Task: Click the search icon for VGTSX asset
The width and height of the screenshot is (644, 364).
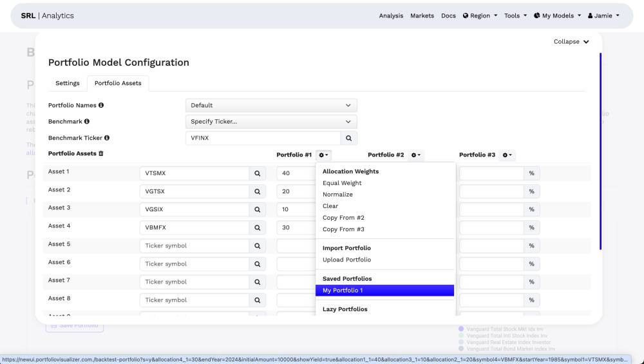Action: click(257, 191)
